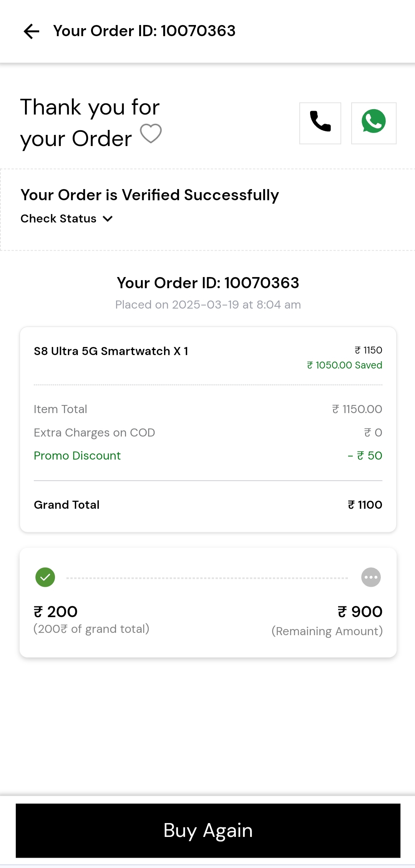Tap the gray pending dots icon
This screenshot has height=868, width=415.
click(371, 577)
